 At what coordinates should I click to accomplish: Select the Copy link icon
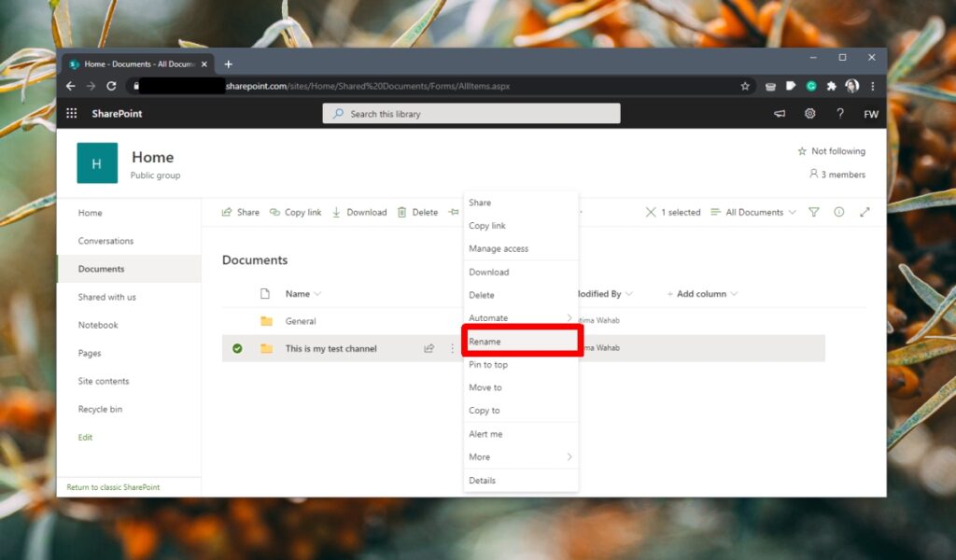275,212
